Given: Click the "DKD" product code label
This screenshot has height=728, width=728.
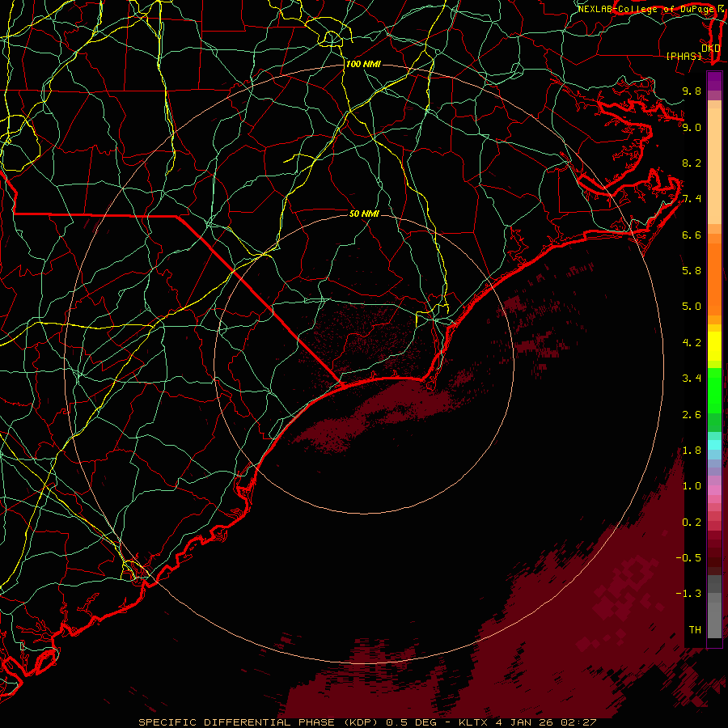Looking at the screenshot, I should point(710,48).
